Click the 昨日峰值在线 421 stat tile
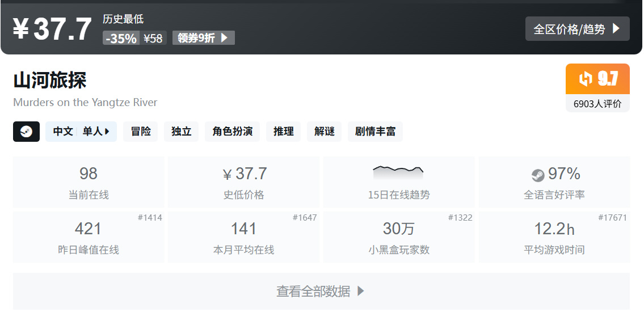The height and width of the screenshot is (325, 644). click(x=89, y=237)
